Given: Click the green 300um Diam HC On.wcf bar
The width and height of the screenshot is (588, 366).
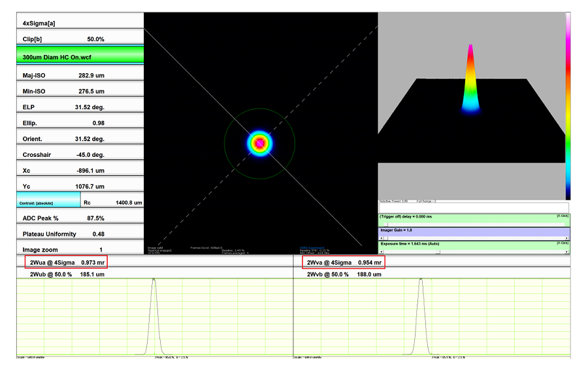Looking at the screenshot, I should click(79, 57).
